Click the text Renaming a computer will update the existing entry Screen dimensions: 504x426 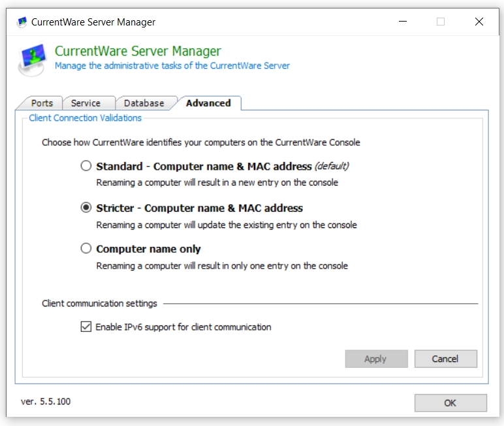(227, 225)
